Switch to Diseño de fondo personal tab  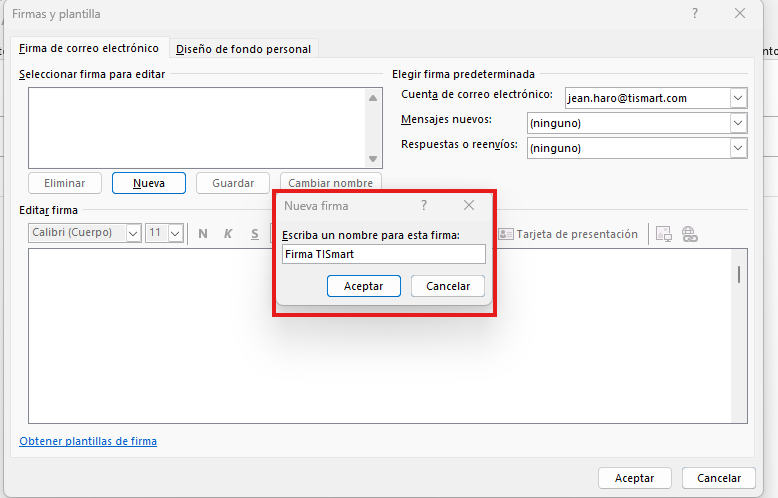click(243, 49)
